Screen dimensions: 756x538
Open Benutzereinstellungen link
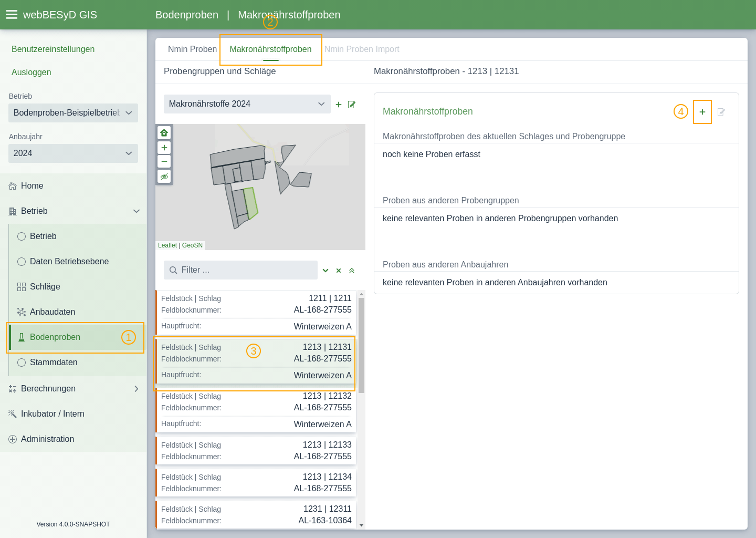tap(53, 49)
